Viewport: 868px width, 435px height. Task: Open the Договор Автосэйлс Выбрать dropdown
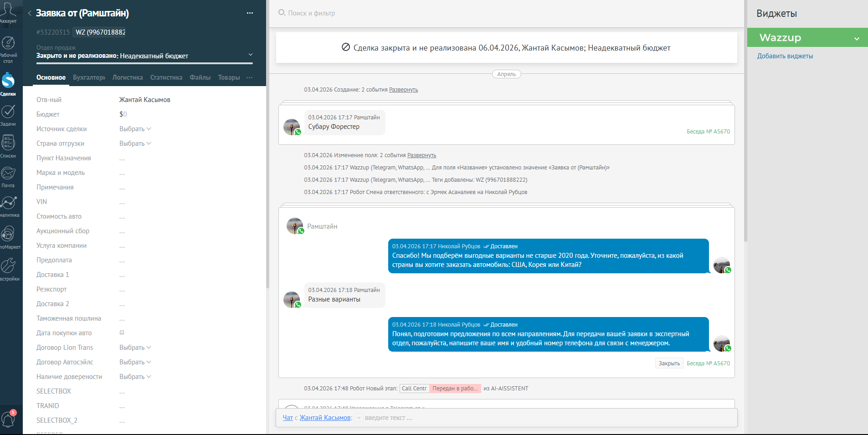pyautogui.click(x=135, y=362)
